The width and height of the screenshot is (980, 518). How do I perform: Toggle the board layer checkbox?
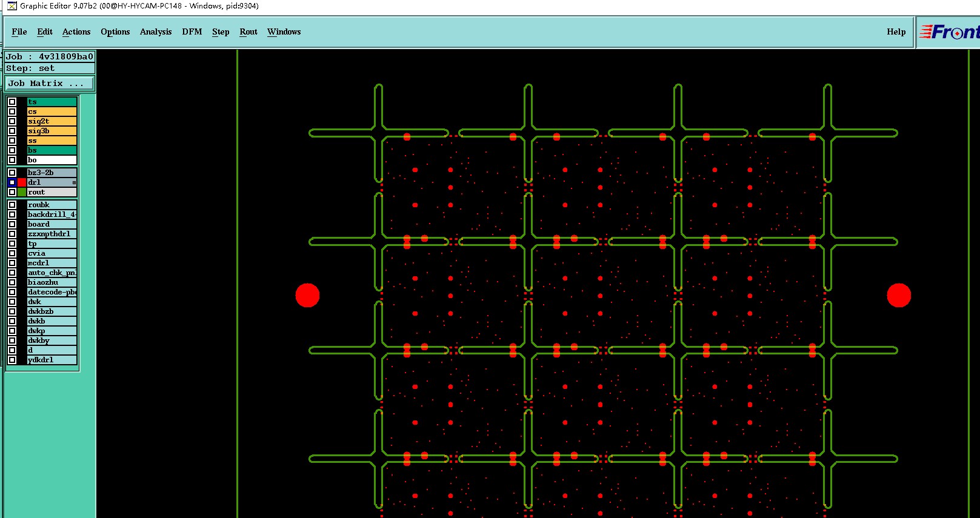tap(12, 224)
